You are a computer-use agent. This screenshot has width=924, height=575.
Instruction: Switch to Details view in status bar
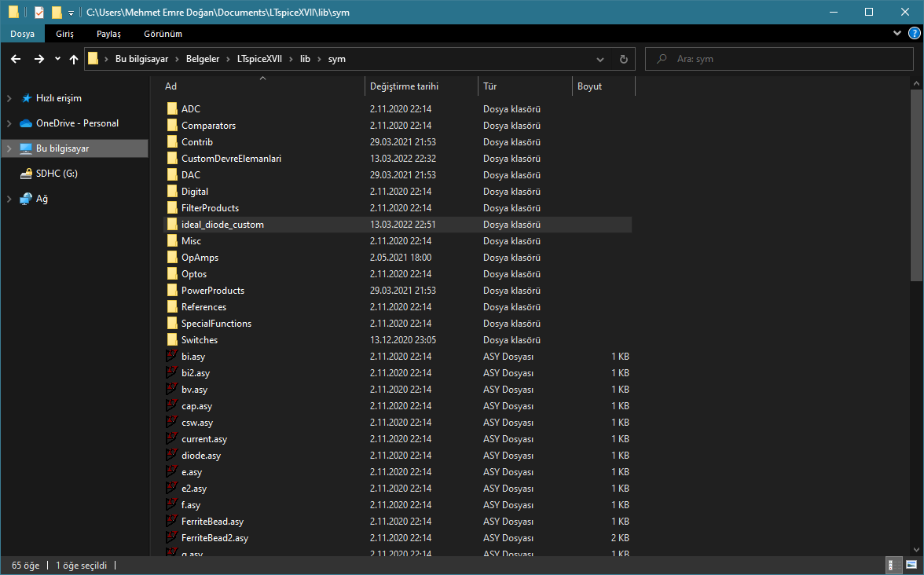click(893, 566)
